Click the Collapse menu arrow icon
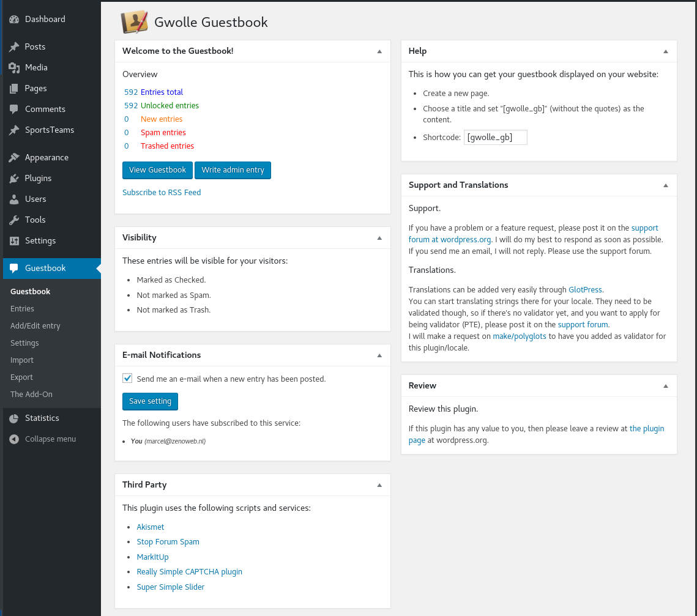The height and width of the screenshot is (616, 697). 14,439
